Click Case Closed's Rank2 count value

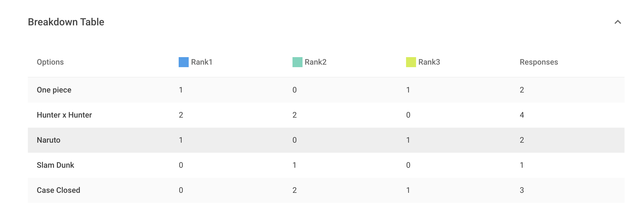294,190
